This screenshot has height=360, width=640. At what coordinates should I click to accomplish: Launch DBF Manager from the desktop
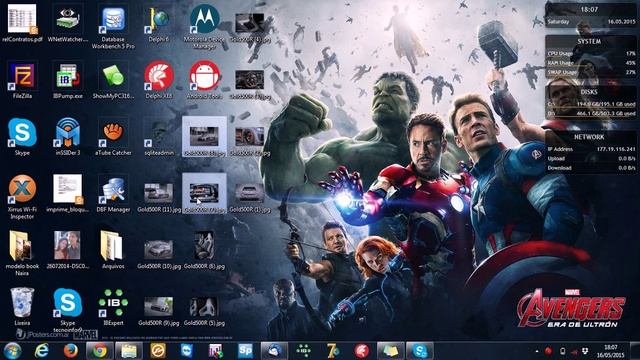[x=113, y=194]
